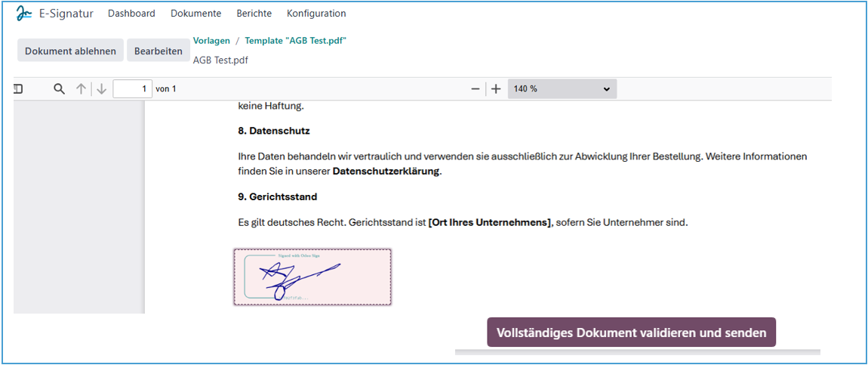Click Vollständiges Dokument validieren und senden
Viewport: 868px width, 365px height.
click(631, 333)
